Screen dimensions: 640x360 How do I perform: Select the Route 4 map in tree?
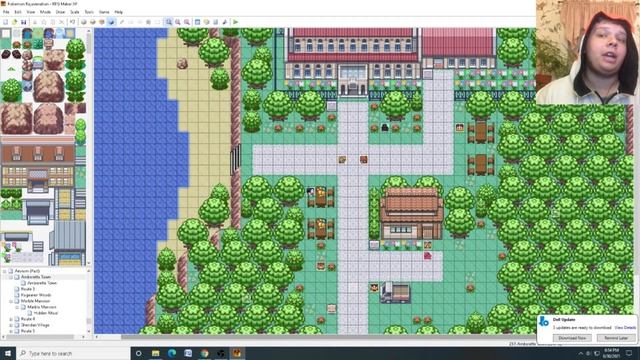point(28,319)
